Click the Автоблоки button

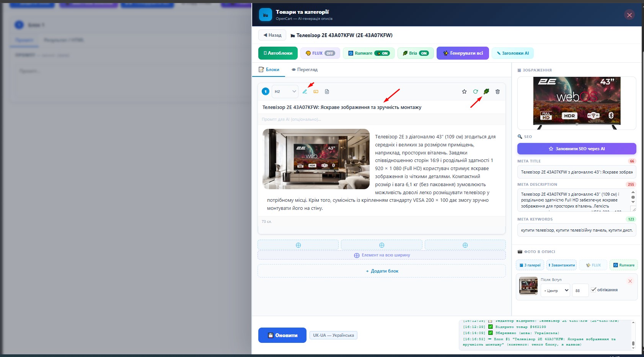click(278, 53)
